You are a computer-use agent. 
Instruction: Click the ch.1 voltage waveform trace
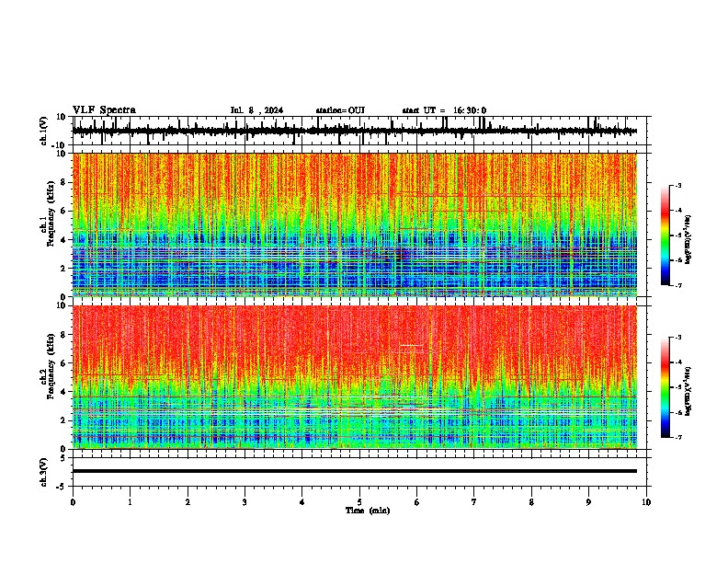click(x=355, y=131)
